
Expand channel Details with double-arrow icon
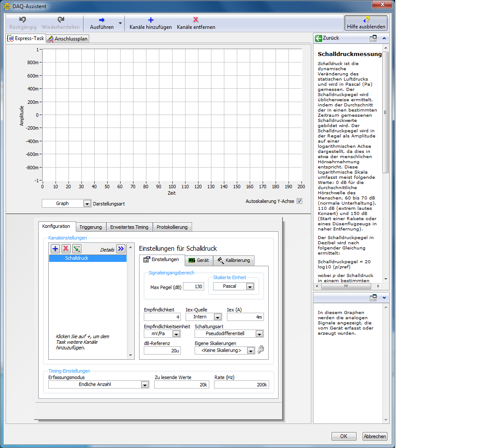[121, 249]
